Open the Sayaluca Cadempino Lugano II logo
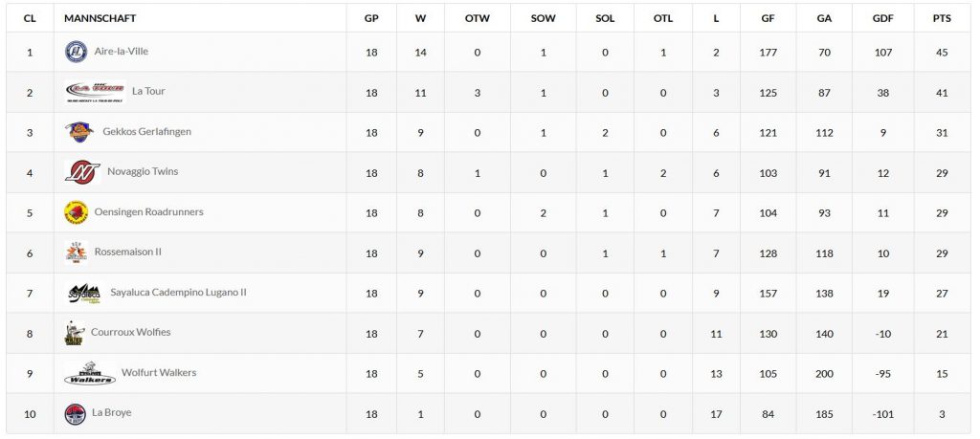 pyautogui.click(x=84, y=293)
